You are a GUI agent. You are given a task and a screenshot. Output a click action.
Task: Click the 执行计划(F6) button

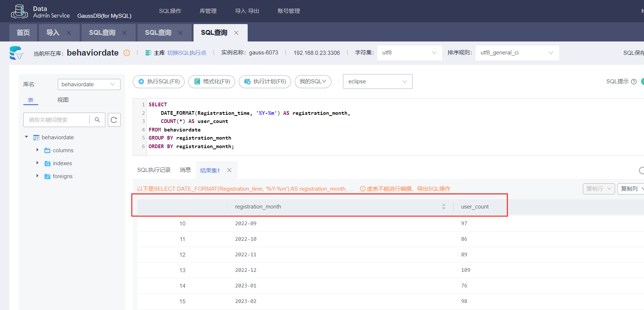265,81
